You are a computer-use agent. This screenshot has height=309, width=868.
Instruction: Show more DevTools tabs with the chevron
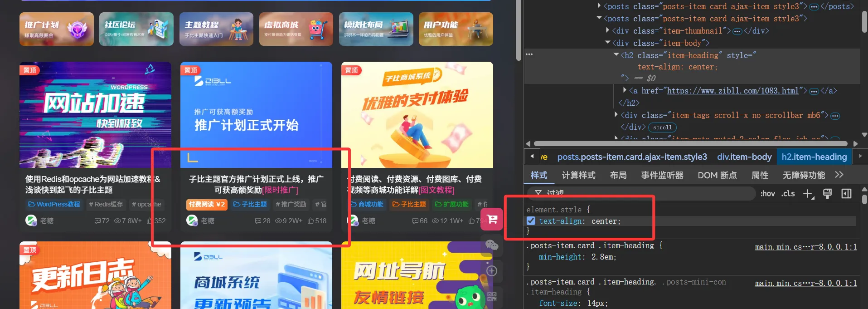(839, 175)
